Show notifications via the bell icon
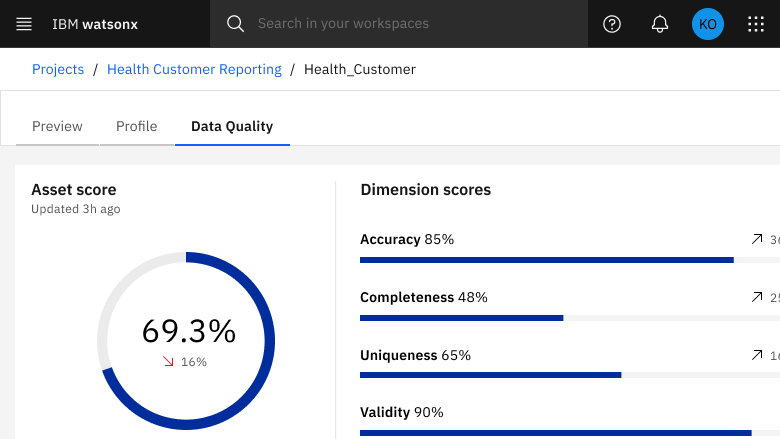The width and height of the screenshot is (780, 439). pyautogui.click(x=660, y=24)
